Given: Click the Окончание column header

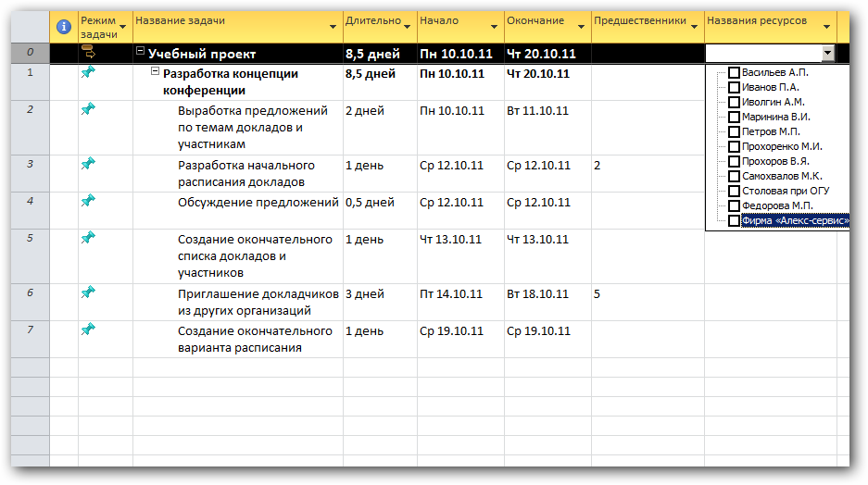Looking at the screenshot, I should pos(547,27).
